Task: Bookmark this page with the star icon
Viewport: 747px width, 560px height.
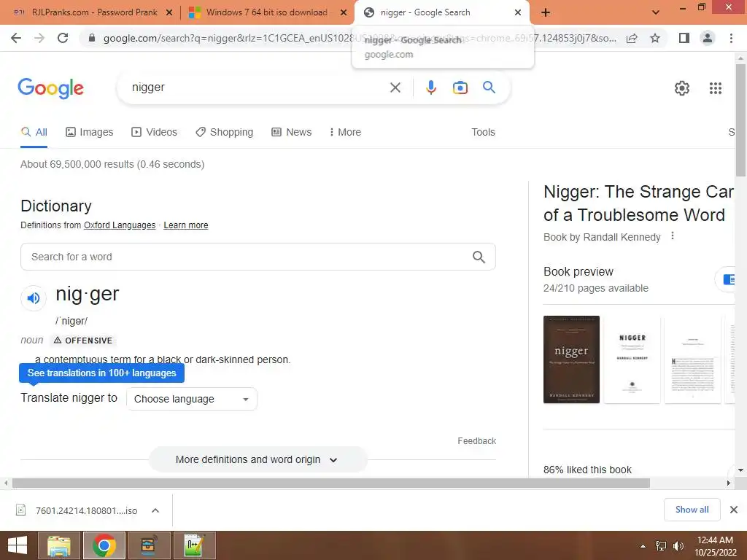Action: pos(655,38)
